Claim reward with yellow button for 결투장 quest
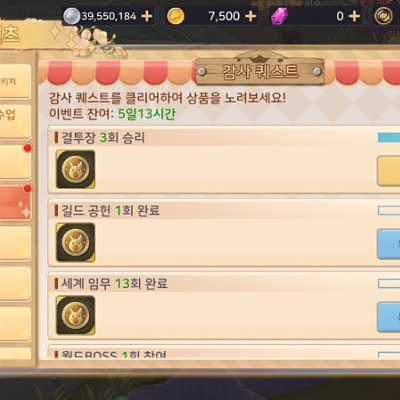This screenshot has height=400, width=400. point(389,171)
